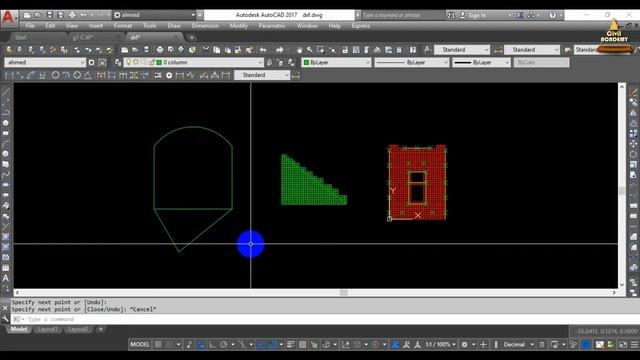Click the Zoom realtime magnifier icon
The image size is (640, 360).
pyautogui.click(x=310, y=50)
